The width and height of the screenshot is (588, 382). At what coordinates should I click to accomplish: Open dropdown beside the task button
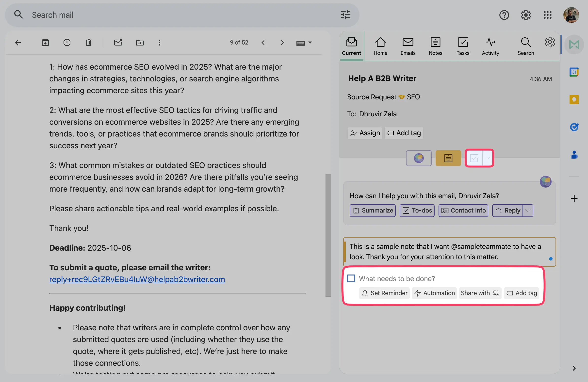coord(488,158)
